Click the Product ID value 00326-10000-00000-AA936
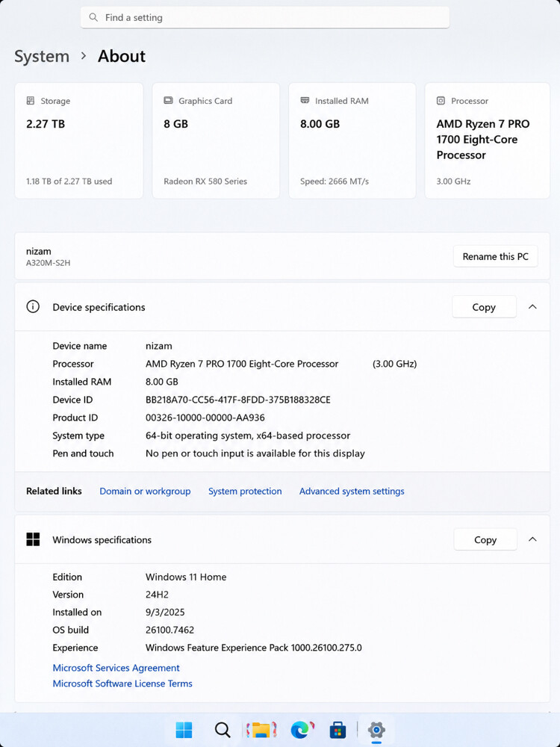 [205, 418]
